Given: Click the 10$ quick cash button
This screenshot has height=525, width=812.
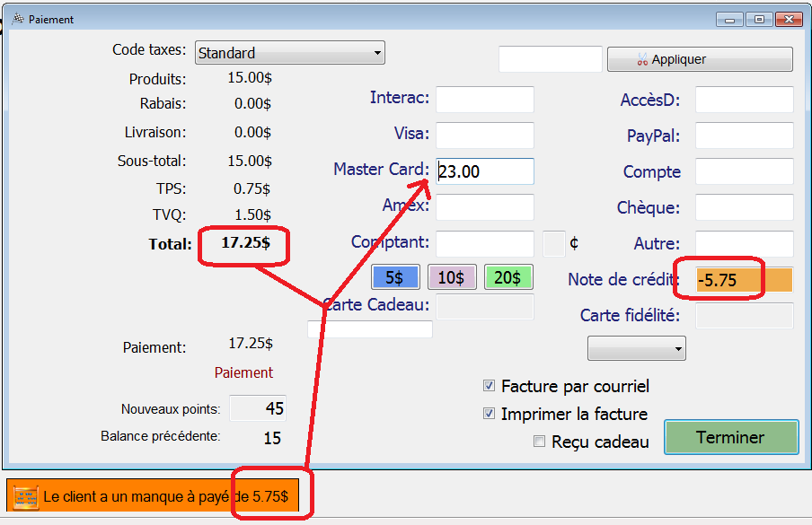Looking at the screenshot, I should coord(452,277).
